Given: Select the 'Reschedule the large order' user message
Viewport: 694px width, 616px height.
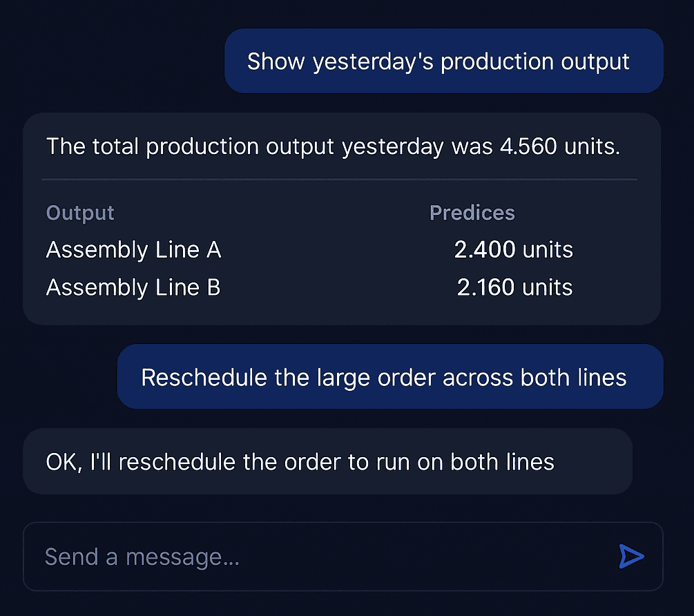Looking at the screenshot, I should tap(390, 377).
